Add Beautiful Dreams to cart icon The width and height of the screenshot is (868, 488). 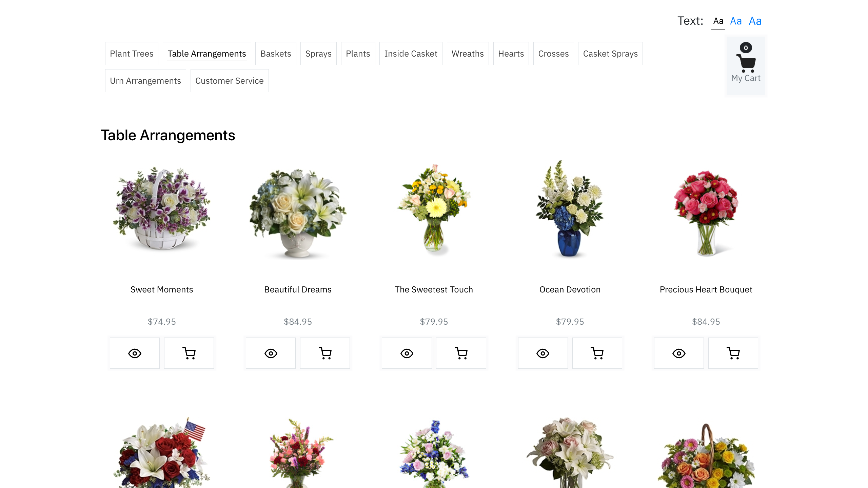click(x=325, y=353)
